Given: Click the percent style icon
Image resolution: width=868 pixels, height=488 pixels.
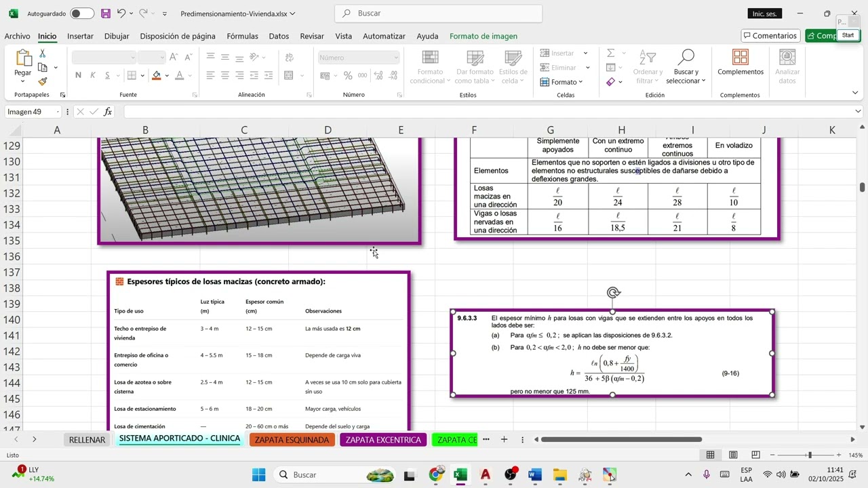Looking at the screenshot, I should [348, 76].
